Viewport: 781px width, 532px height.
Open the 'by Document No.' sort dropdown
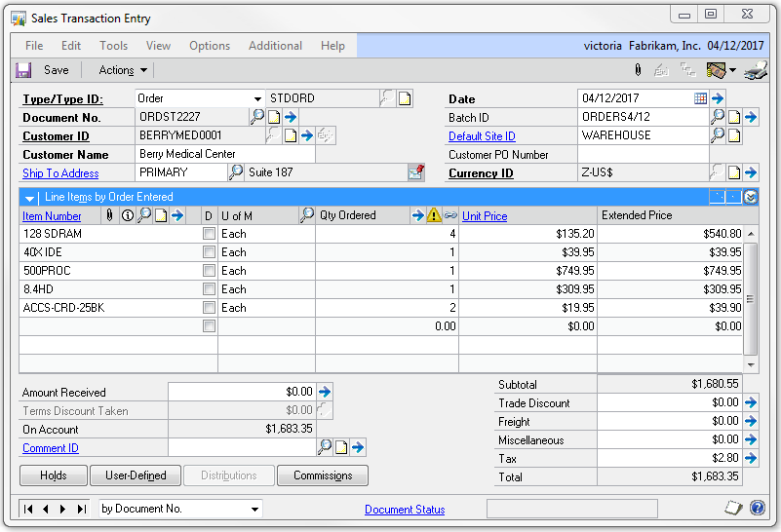(x=254, y=509)
